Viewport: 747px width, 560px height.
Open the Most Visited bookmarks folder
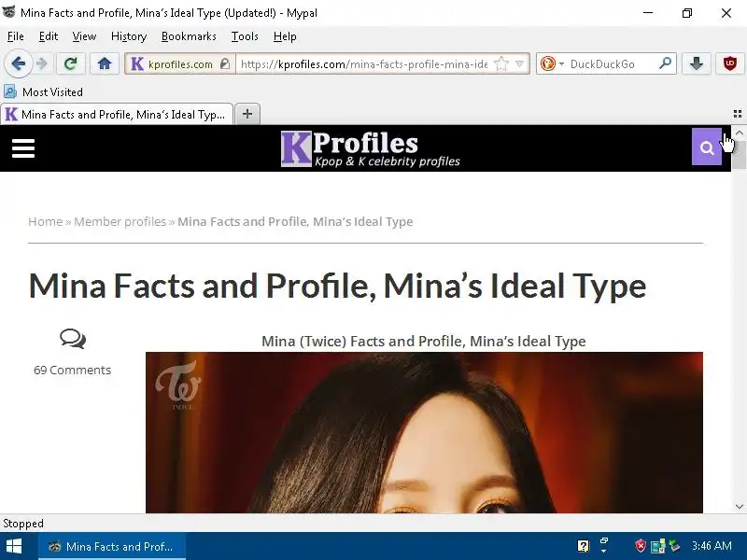coord(43,91)
